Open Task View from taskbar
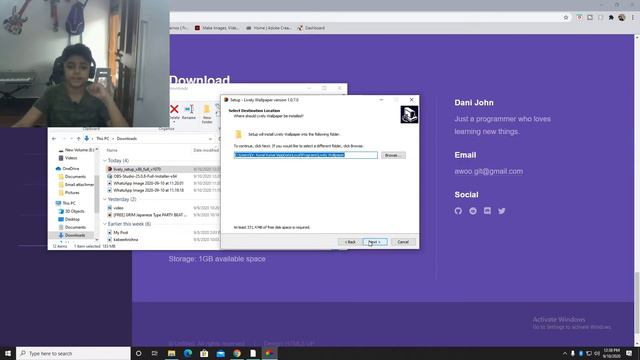 [x=155, y=353]
